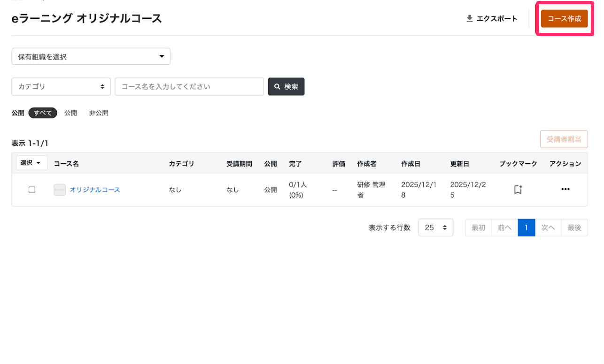
Task: Click the eラーニング オリジナルコース page title
Action: (87, 19)
